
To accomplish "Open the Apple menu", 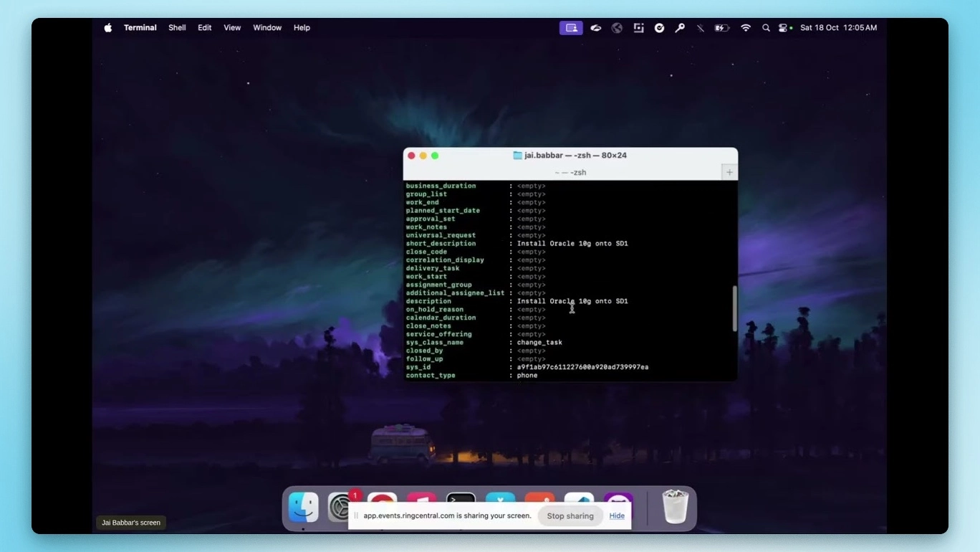I will pos(107,27).
